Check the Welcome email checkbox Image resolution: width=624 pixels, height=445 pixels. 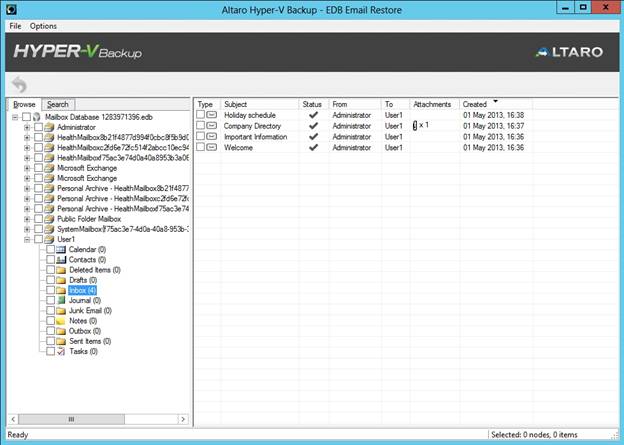[x=201, y=147]
